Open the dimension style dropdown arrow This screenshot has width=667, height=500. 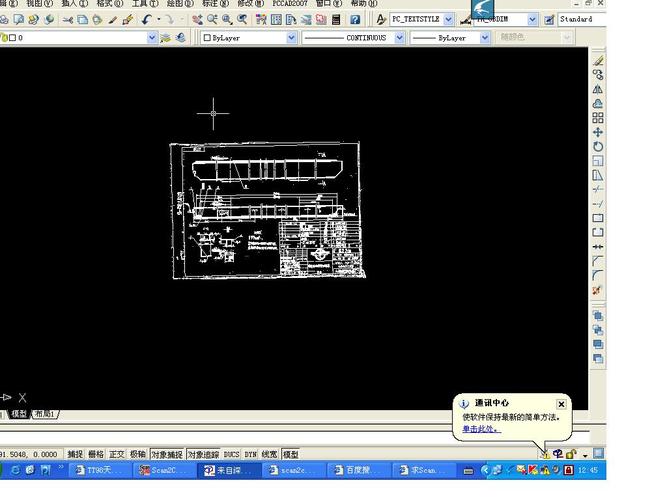(x=532, y=19)
